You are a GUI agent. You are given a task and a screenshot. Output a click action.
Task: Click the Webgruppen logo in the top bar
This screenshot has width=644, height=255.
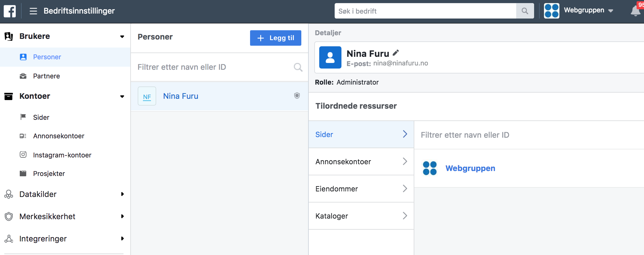pos(551,11)
